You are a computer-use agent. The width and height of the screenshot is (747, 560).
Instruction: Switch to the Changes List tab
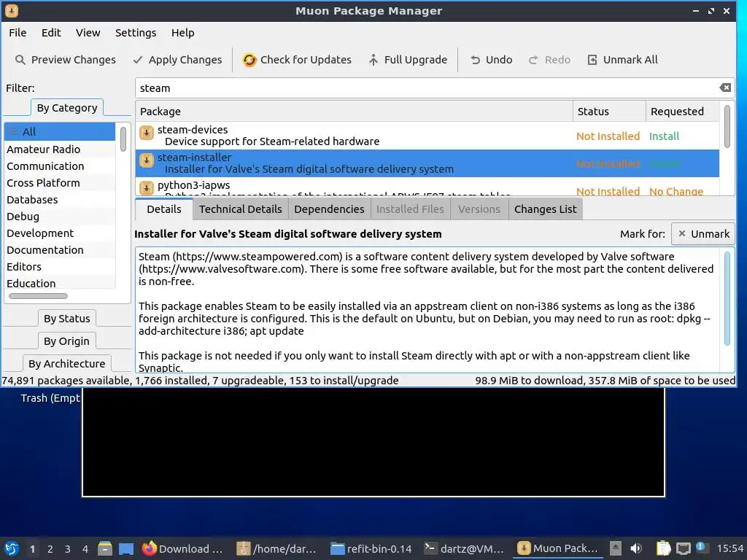click(x=545, y=209)
